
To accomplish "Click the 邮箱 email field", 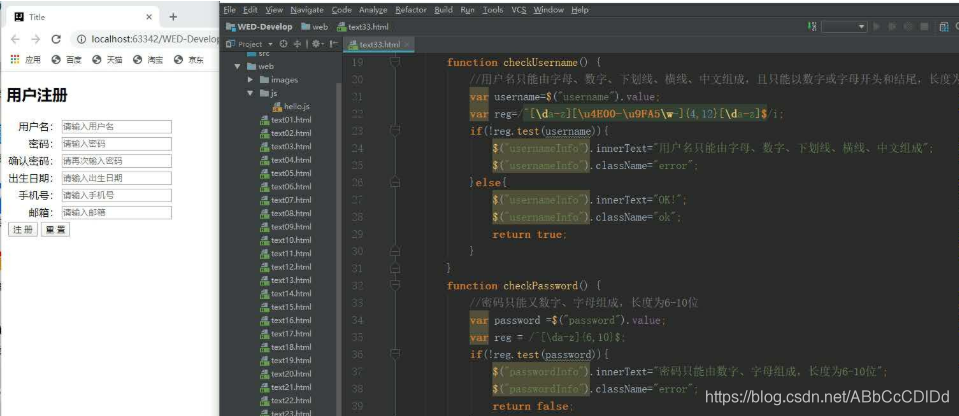I will click(x=116, y=212).
